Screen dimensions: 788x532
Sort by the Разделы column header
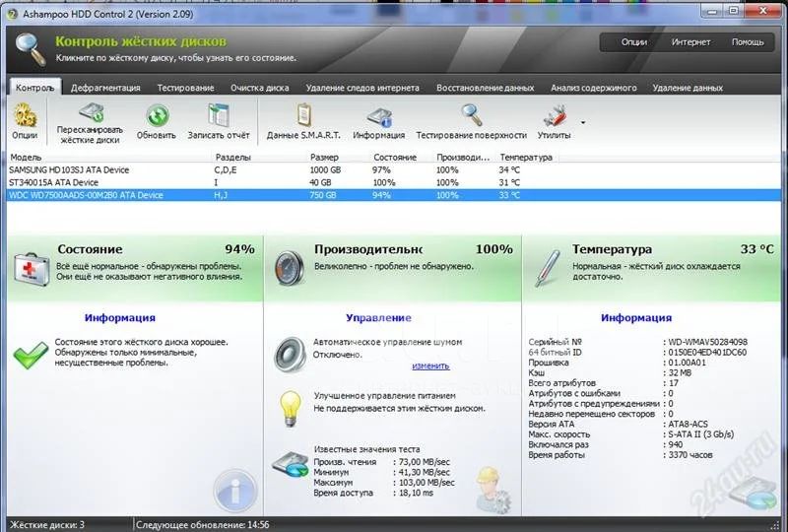coord(232,158)
